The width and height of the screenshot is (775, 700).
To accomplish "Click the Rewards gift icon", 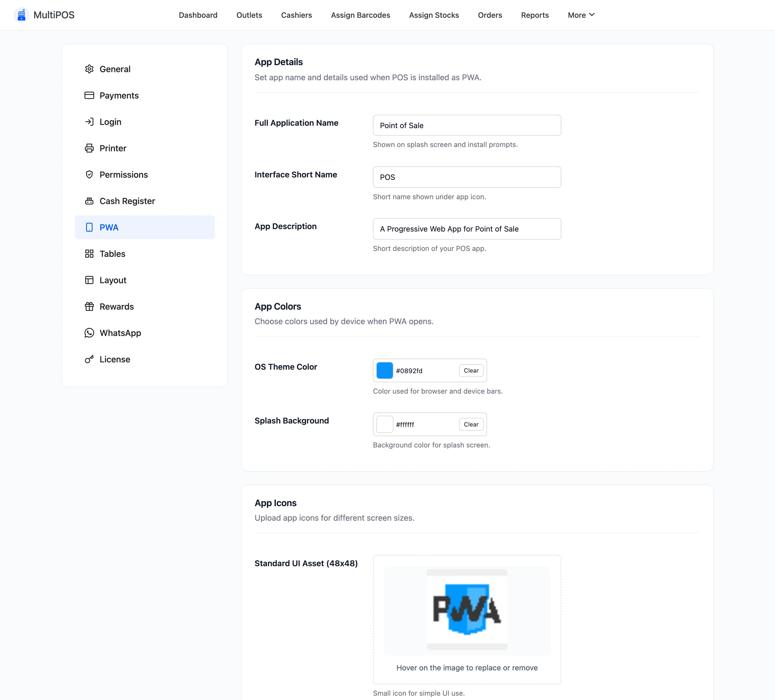I will (89, 307).
